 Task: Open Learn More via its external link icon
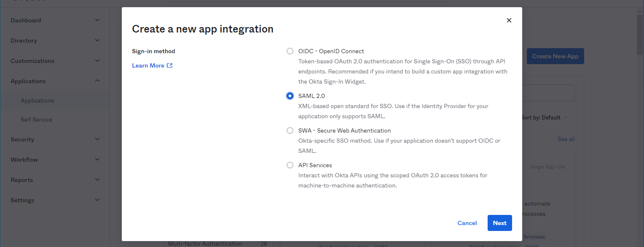point(170,65)
